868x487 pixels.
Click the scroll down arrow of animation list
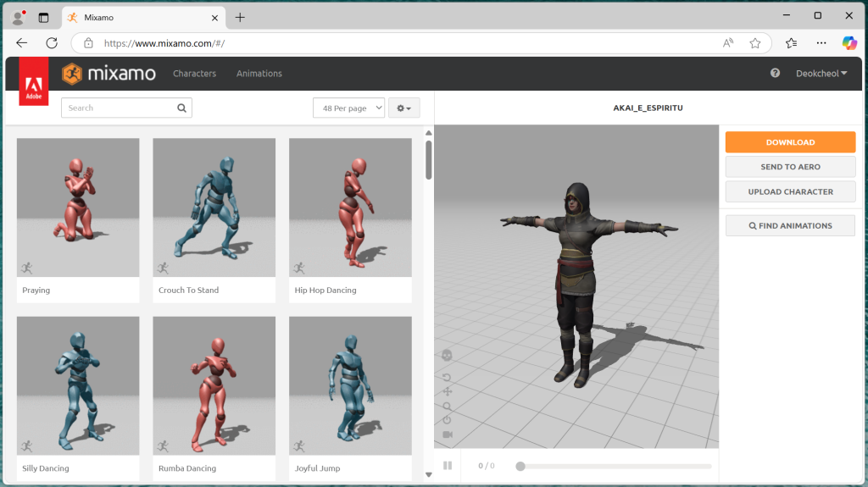click(428, 474)
